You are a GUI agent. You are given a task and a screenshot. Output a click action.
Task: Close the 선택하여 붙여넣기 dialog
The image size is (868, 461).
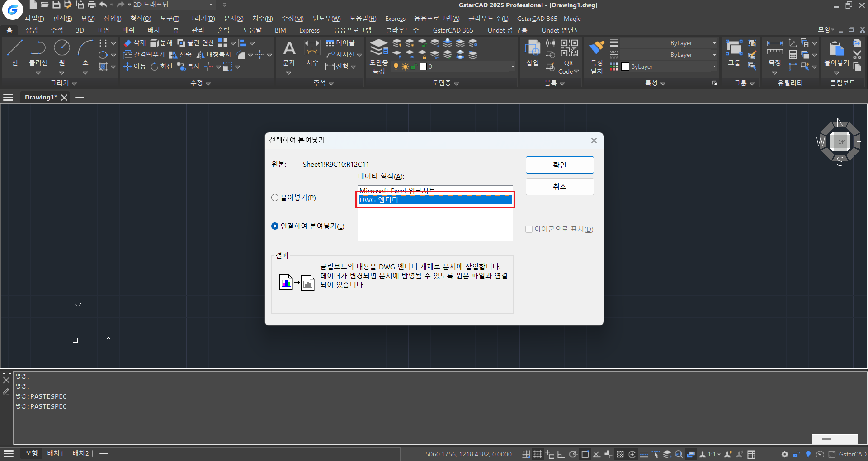coord(594,141)
